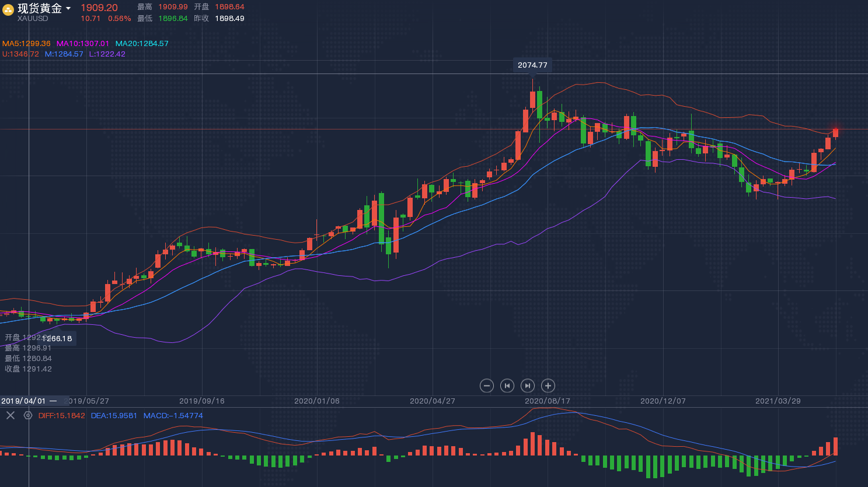Jump to previous period with skip-back button
This screenshot has height=487, width=868.
click(x=507, y=386)
